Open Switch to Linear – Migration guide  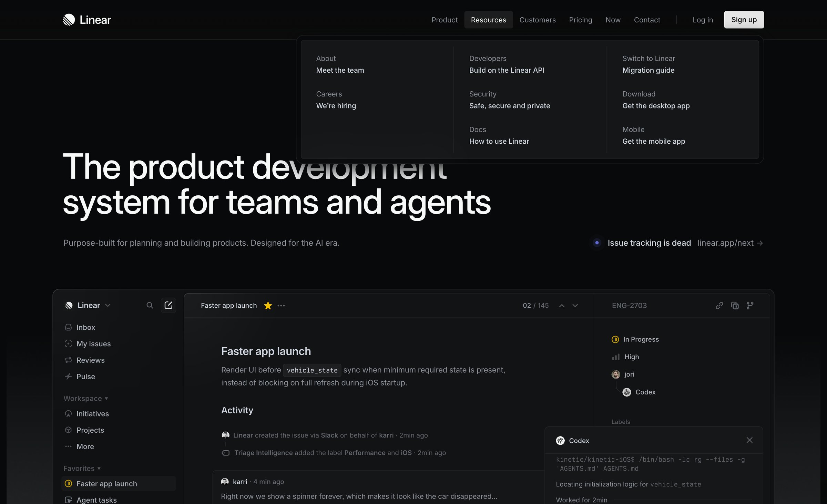point(649,64)
